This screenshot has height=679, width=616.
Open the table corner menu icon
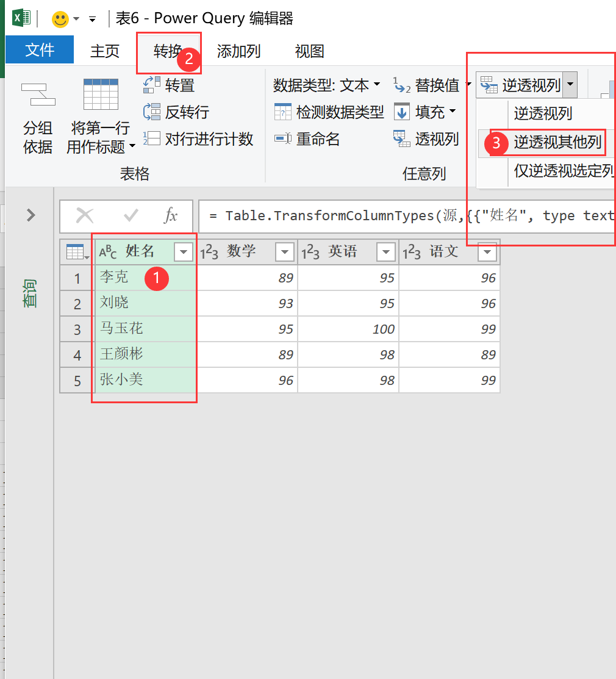coord(77,251)
